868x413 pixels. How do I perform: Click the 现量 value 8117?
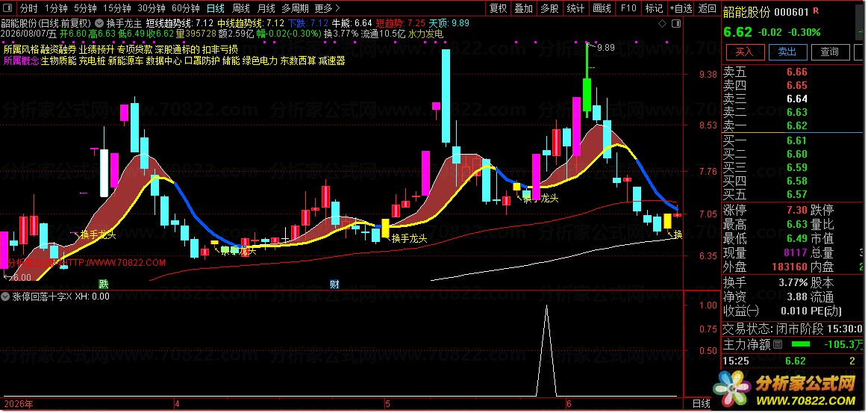click(x=794, y=252)
